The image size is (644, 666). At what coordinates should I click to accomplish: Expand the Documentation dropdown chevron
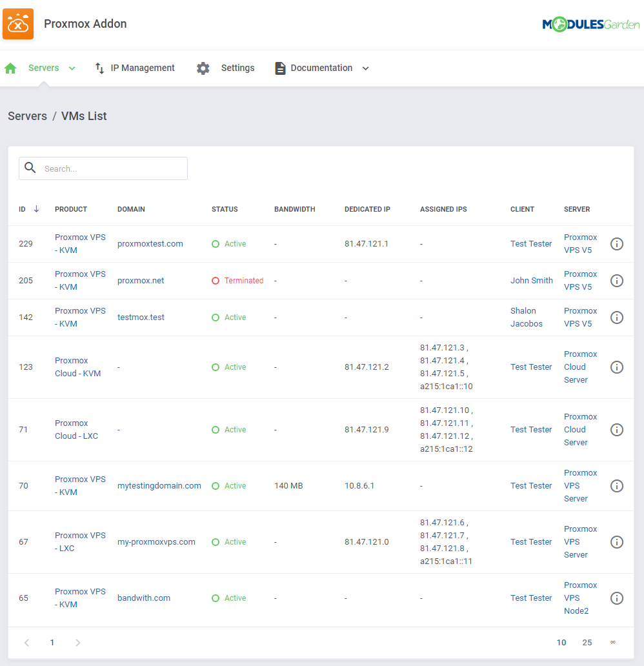tap(365, 68)
